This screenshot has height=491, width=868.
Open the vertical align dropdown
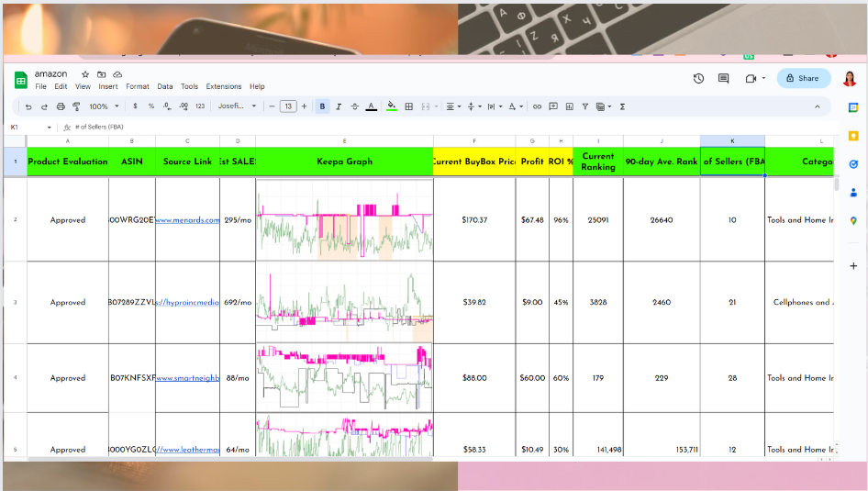[473, 106]
